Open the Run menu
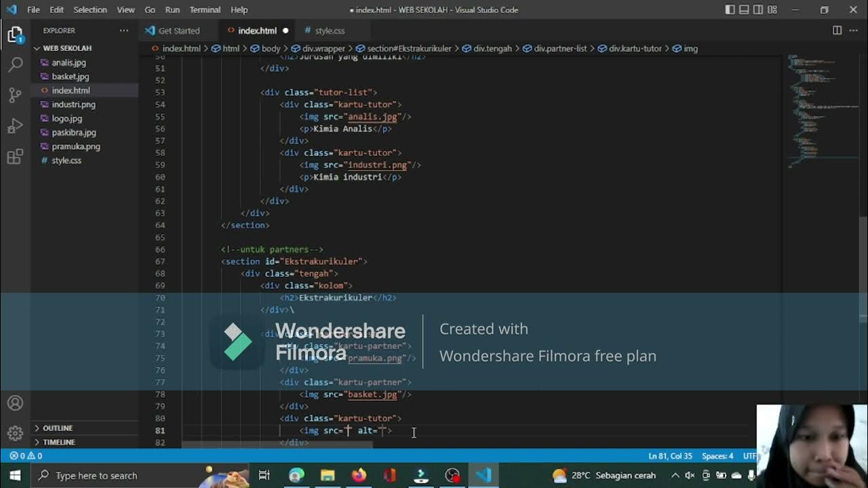 coord(172,9)
